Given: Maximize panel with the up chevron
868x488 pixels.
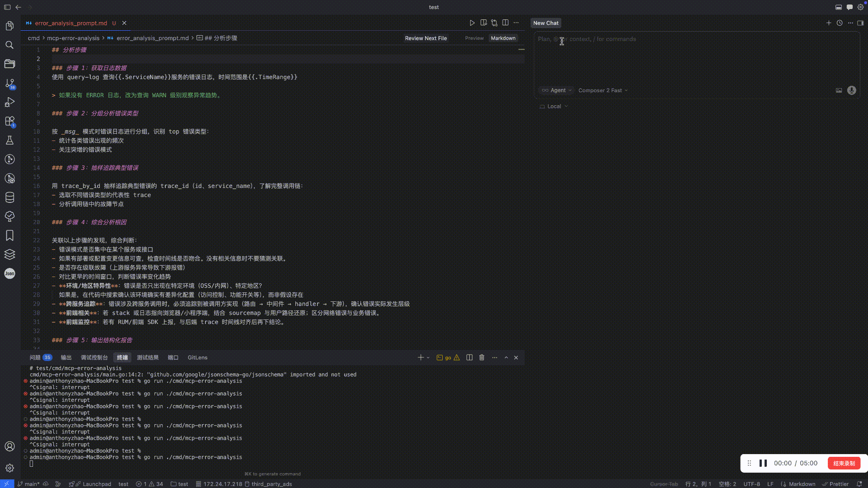Looking at the screenshot, I should coord(506,357).
